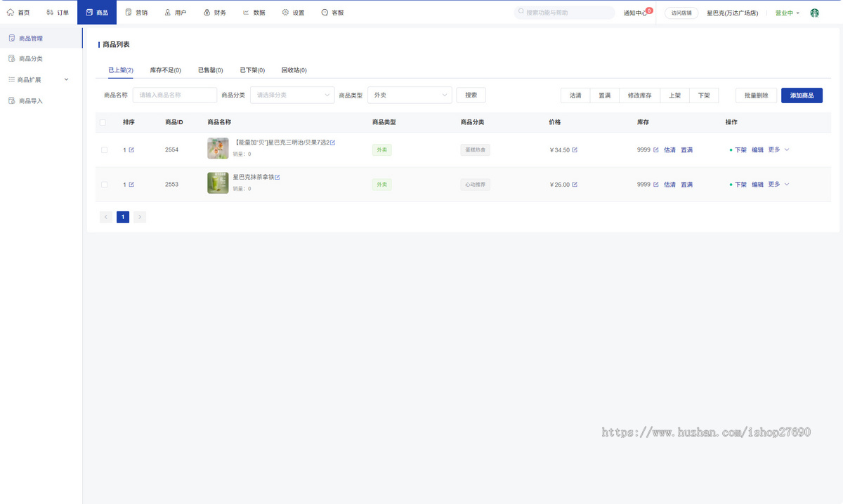
Task: Open the 订单 orders menu
Action: [x=58, y=13]
